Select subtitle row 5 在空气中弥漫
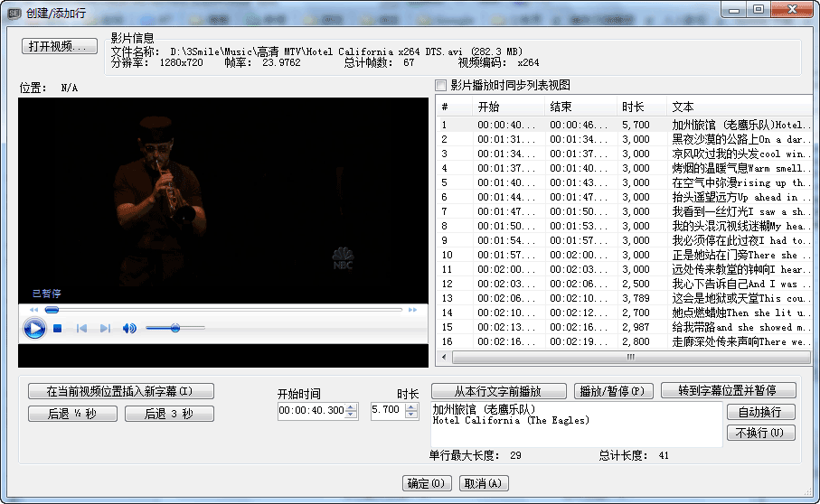The width and height of the screenshot is (820, 504). tap(625, 182)
